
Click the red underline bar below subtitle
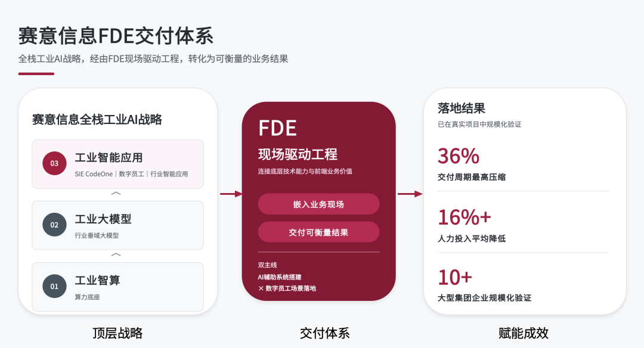[x=36, y=74]
